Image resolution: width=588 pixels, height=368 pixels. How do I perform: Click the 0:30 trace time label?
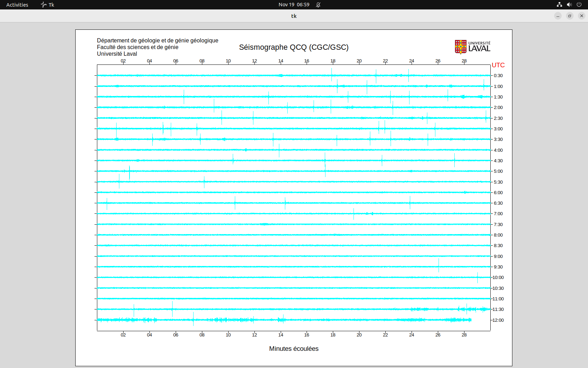tap(498, 76)
